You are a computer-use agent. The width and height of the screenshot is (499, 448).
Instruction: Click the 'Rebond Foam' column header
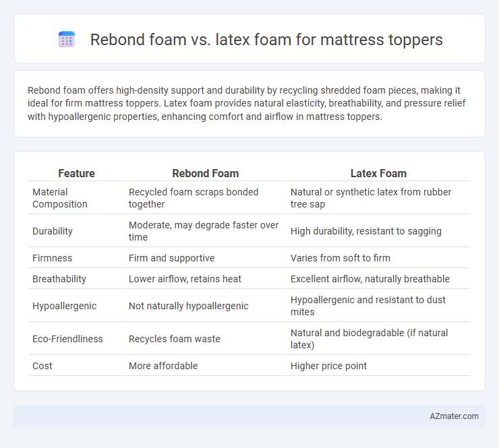[206, 173]
